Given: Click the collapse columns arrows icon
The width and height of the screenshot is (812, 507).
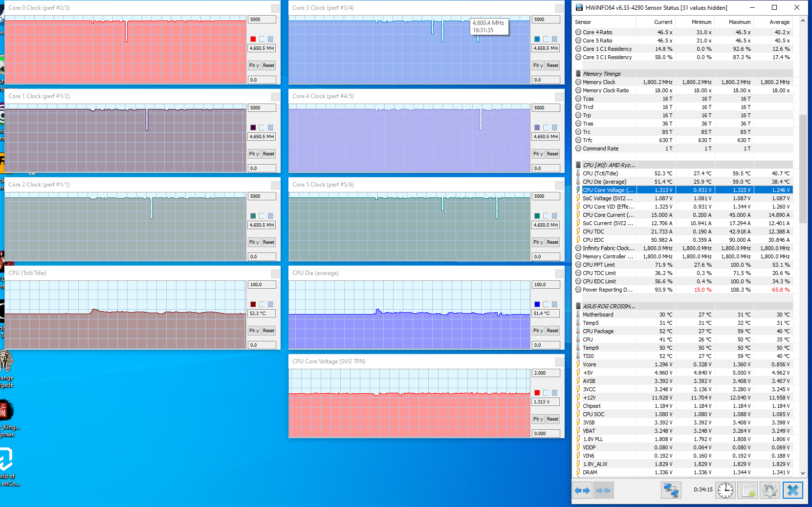Looking at the screenshot, I should click(603, 490).
